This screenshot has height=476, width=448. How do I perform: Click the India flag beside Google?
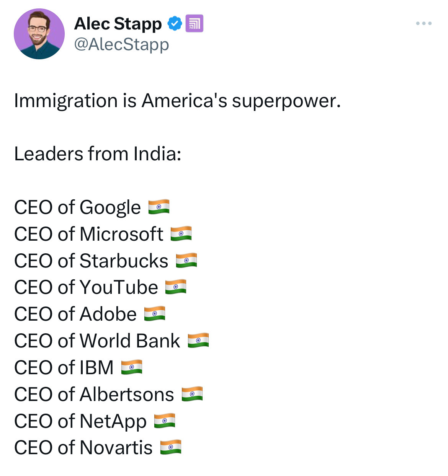click(x=159, y=207)
